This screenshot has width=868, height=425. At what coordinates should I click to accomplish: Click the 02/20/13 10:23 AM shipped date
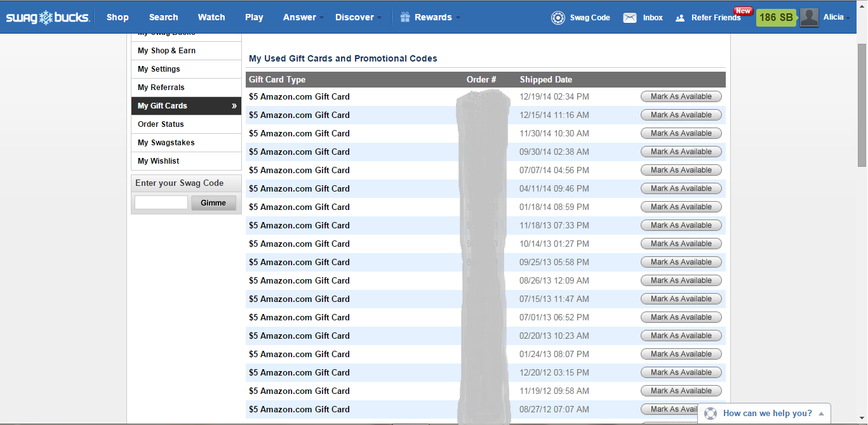[x=554, y=336]
